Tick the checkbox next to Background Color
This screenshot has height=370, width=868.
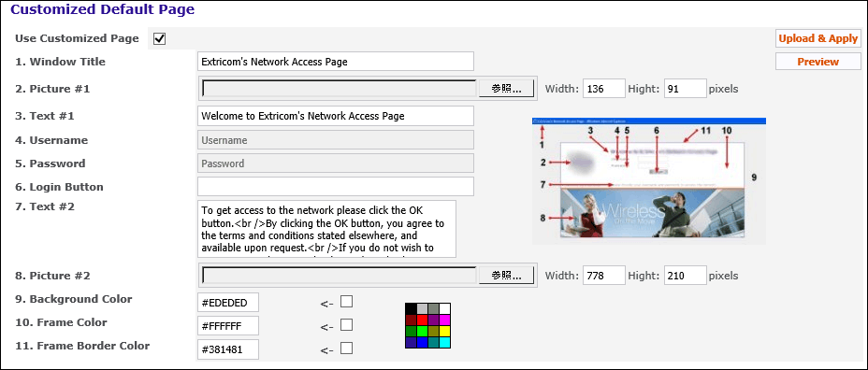pyautogui.click(x=346, y=302)
